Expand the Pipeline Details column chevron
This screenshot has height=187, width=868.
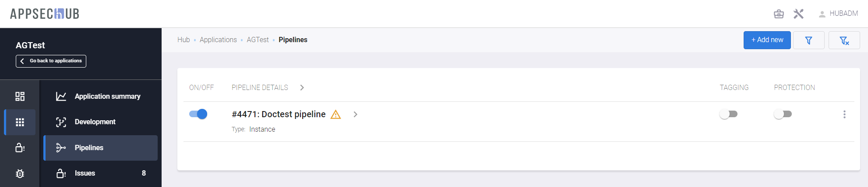tap(302, 88)
